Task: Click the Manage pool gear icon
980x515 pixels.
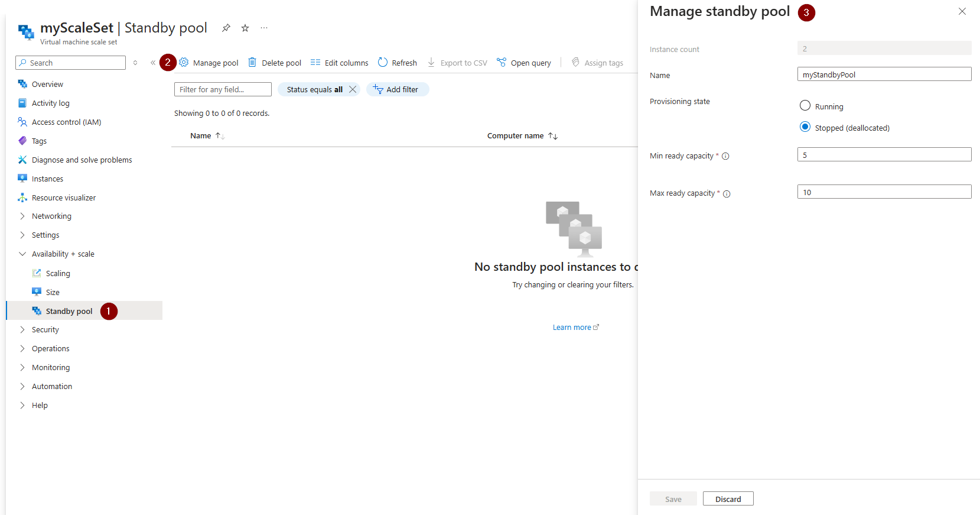Action: point(184,62)
